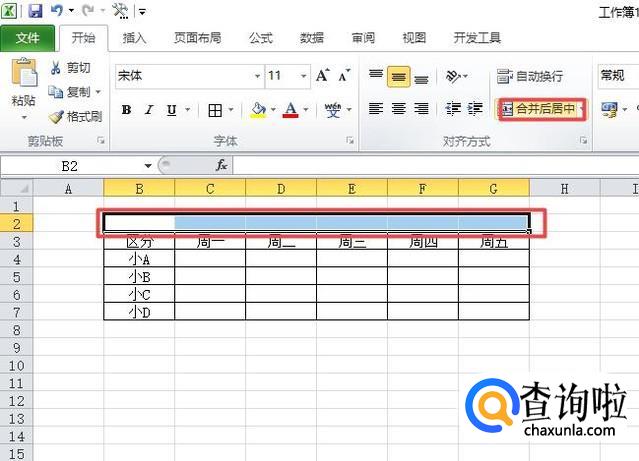Screen dimensions: 639x461
Task: Select the Format Painter brush
Action: pos(75,117)
